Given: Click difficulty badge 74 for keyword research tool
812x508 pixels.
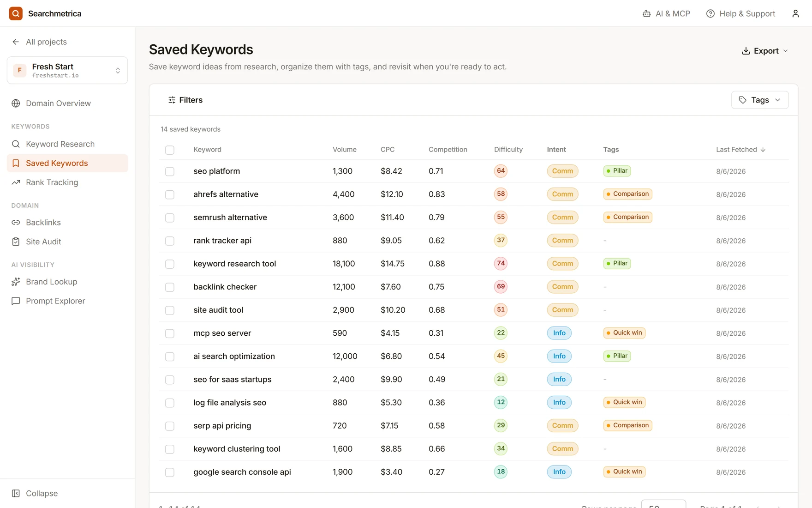Looking at the screenshot, I should (x=501, y=264).
